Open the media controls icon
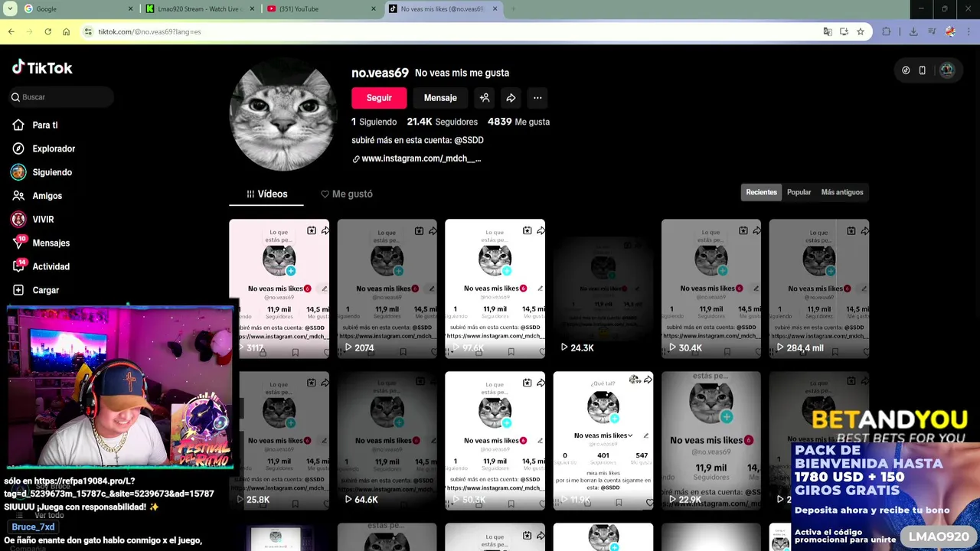Viewport: 980px width, 551px height. coord(932,31)
